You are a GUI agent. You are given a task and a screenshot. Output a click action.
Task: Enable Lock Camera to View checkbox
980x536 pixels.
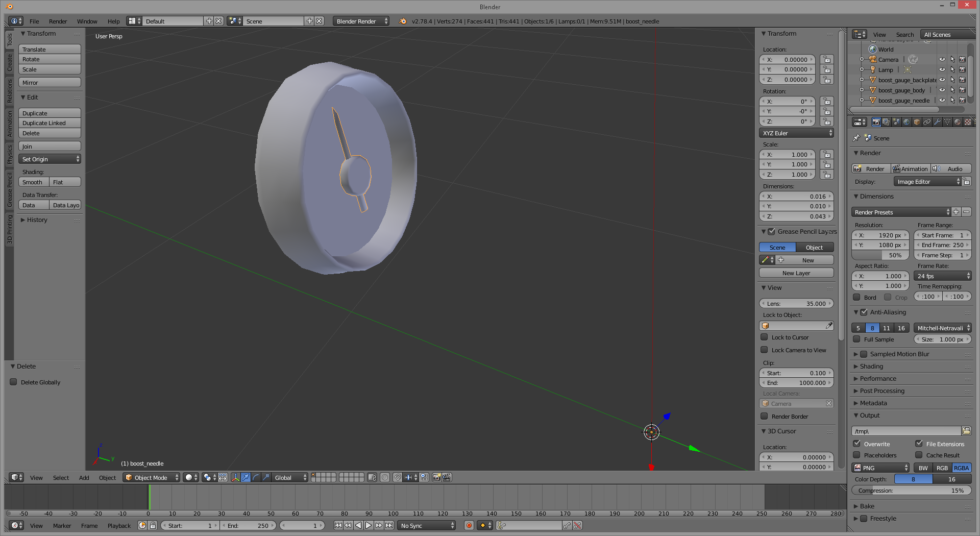(x=764, y=350)
